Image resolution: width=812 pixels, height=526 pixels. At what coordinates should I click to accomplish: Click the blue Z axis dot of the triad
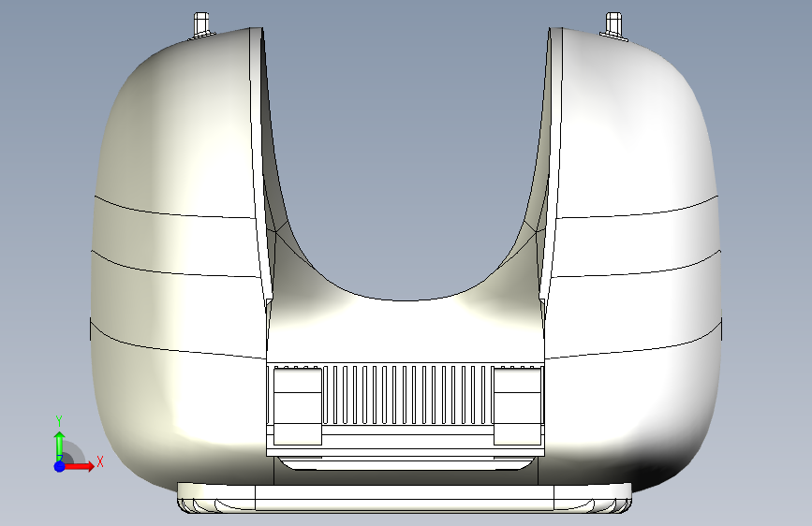pyautogui.click(x=60, y=466)
